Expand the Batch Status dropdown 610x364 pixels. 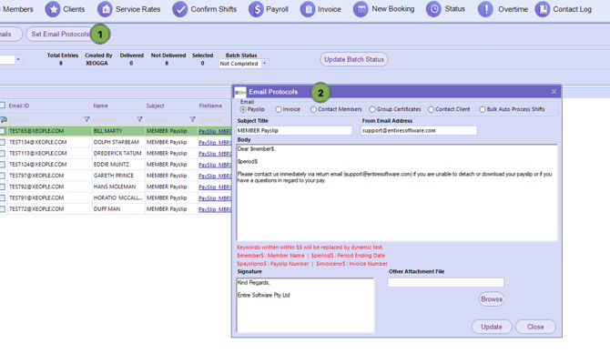pyautogui.click(x=264, y=64)
